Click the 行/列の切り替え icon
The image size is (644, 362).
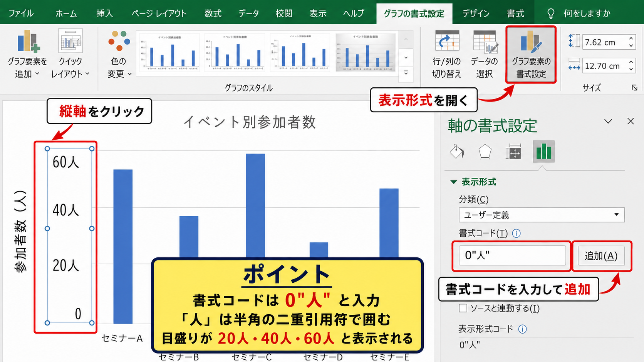click(447, 41)
